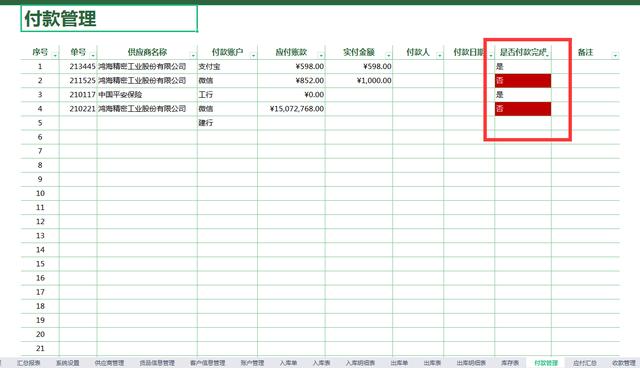Select the red 否 cell in row 2
640x368 pixels.
tap(523, 81)
